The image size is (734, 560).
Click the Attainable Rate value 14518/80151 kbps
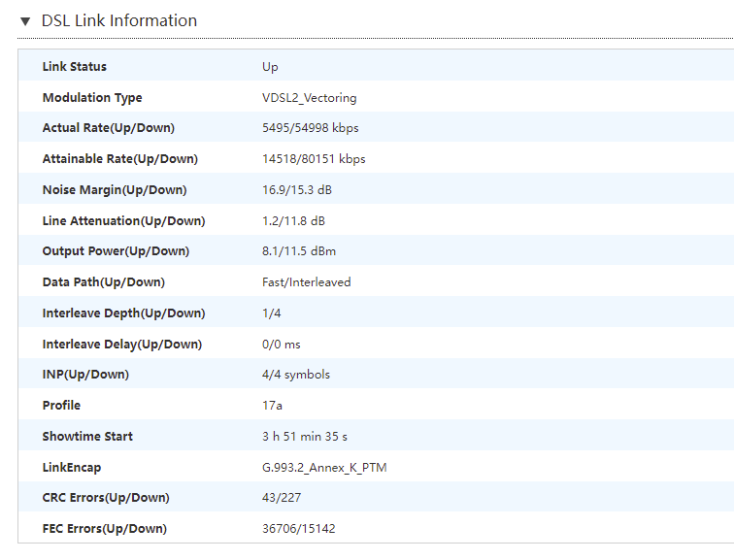click(x=314, y=159)
